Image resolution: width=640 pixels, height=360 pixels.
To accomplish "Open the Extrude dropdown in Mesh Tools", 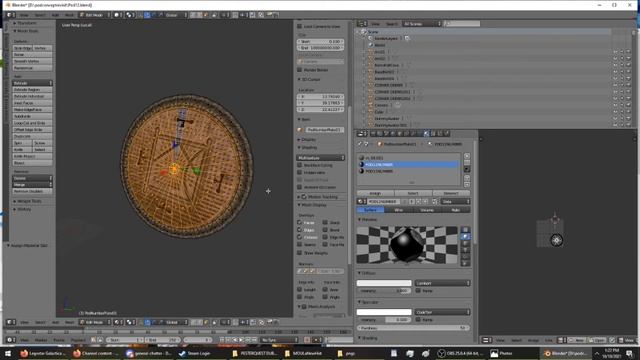I will pos(32,83).
